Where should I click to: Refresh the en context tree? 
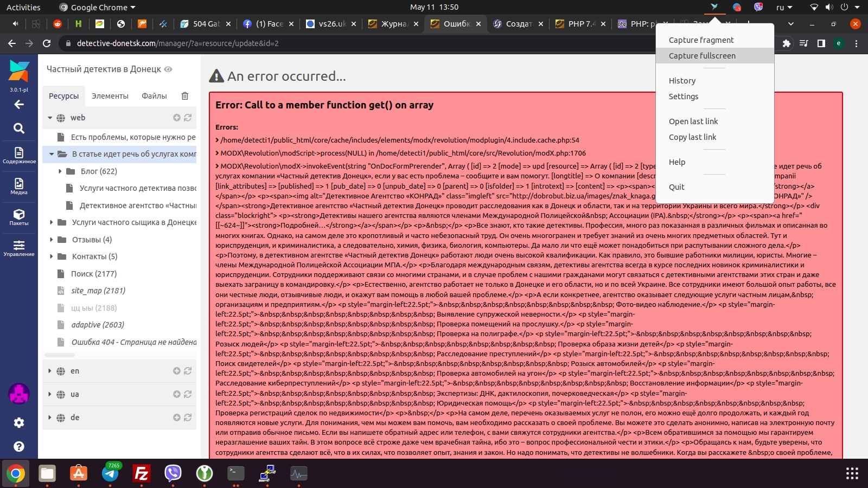pos(188,371)
